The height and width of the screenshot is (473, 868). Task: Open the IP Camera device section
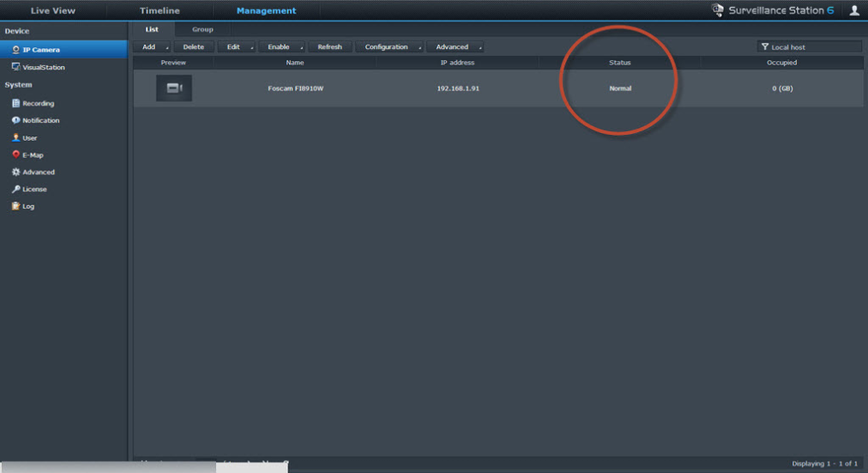(41, 50)
